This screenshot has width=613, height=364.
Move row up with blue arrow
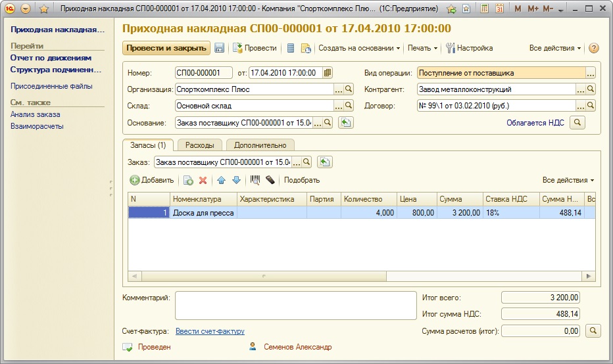coord(221,180)
